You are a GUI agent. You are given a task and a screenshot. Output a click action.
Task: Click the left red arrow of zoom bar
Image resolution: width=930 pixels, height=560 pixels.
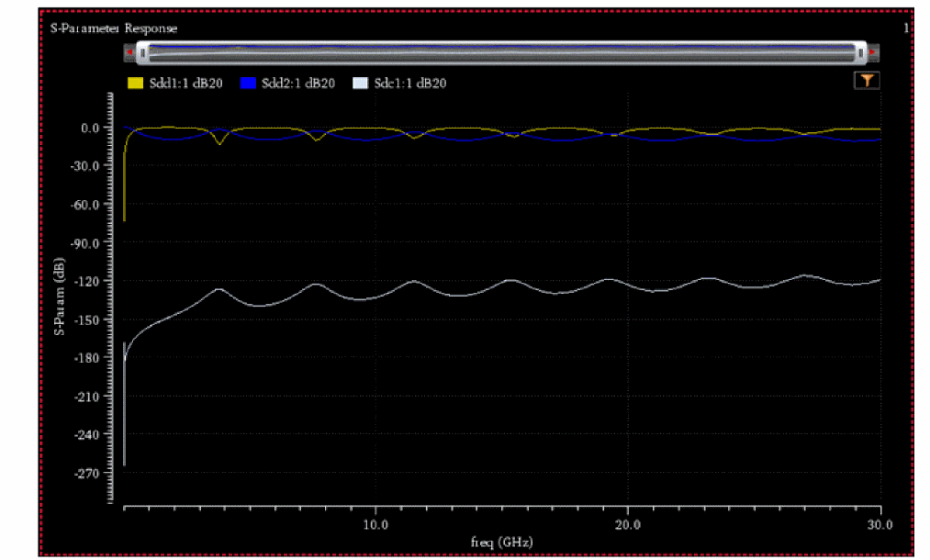(129, 52)
